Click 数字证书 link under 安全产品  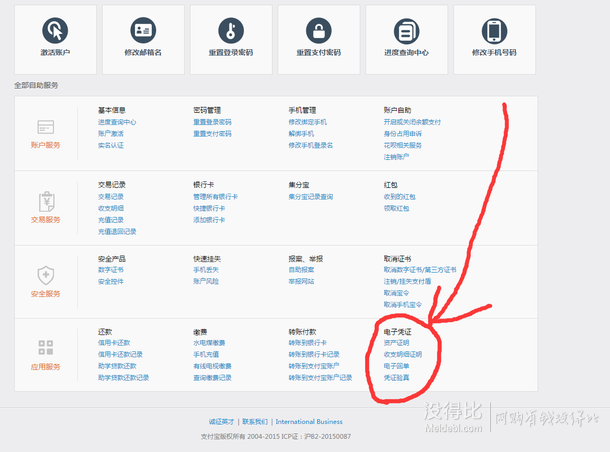(x=111, y=270)
